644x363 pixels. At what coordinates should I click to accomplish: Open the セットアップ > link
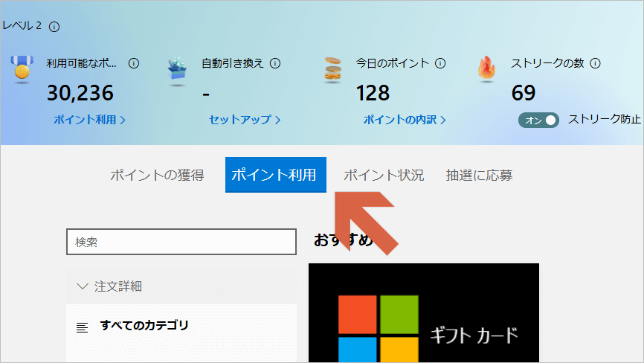(x=245, y=120)
